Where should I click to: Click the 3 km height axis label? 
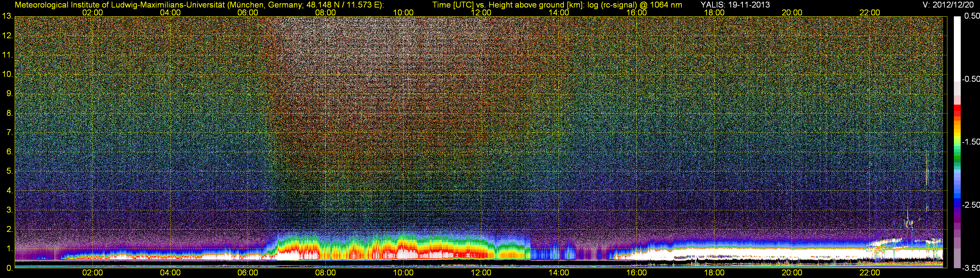(9, 210)
